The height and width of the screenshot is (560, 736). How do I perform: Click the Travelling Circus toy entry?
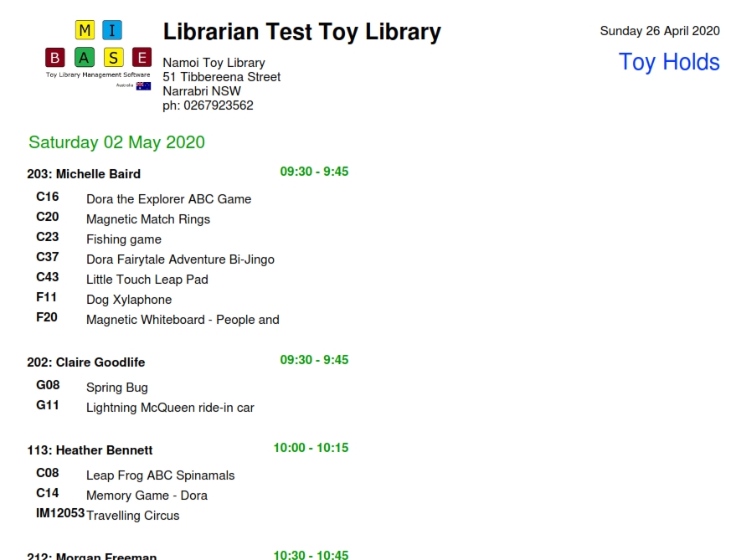133,516
